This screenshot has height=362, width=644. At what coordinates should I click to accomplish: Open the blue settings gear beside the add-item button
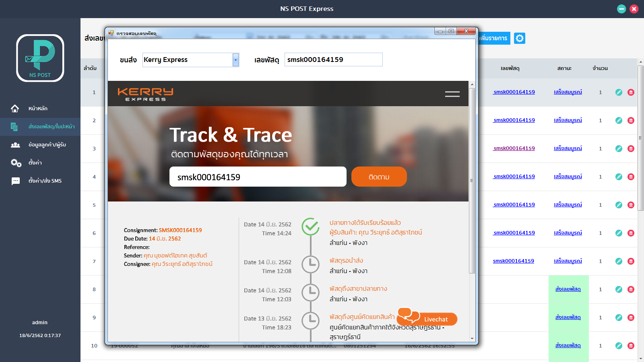pos(520,38)
